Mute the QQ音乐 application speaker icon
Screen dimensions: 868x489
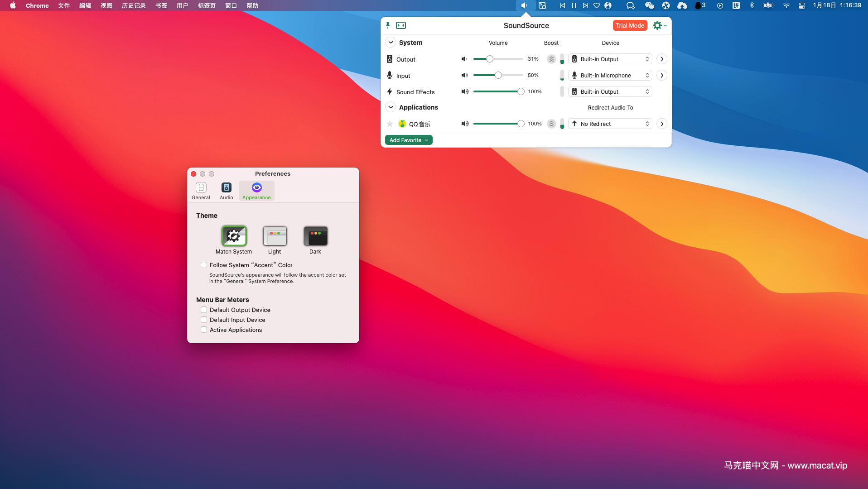[465, 124]
